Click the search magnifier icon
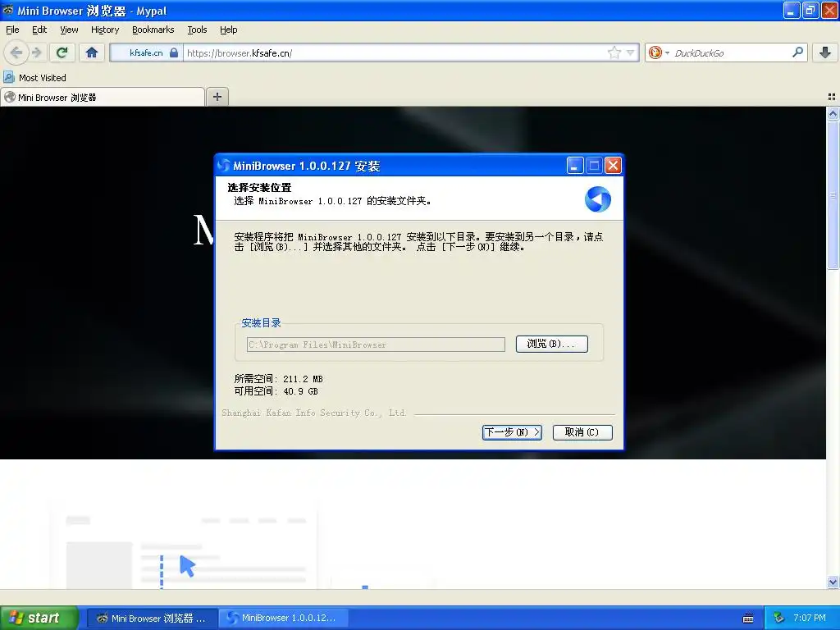 (797, 52)
